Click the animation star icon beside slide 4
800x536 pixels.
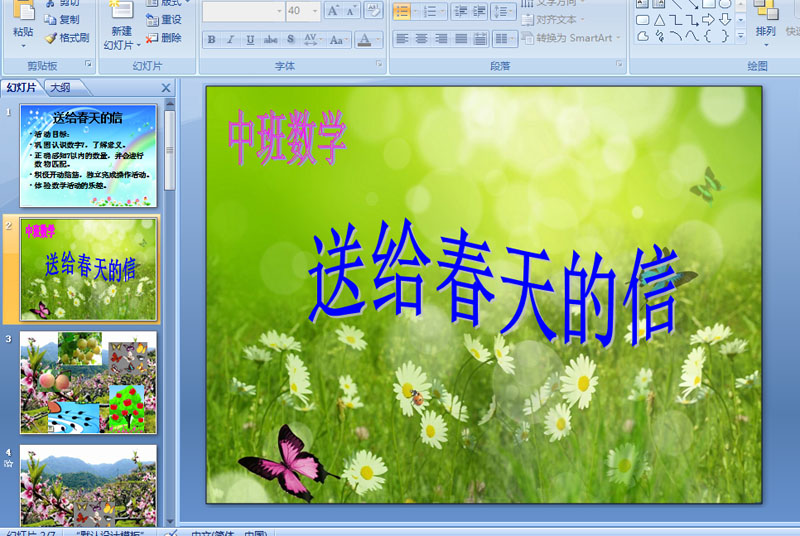click(9, 464)
